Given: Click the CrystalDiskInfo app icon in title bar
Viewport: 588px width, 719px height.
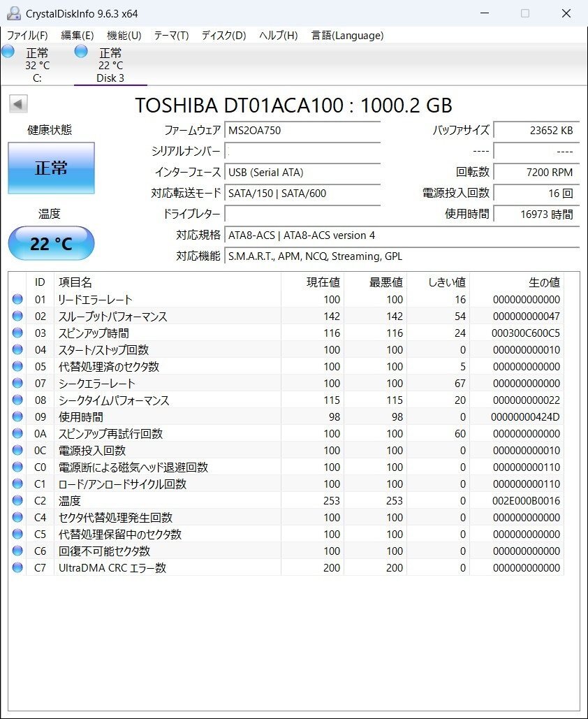Looking at the screenshot, I should point(14,13).
